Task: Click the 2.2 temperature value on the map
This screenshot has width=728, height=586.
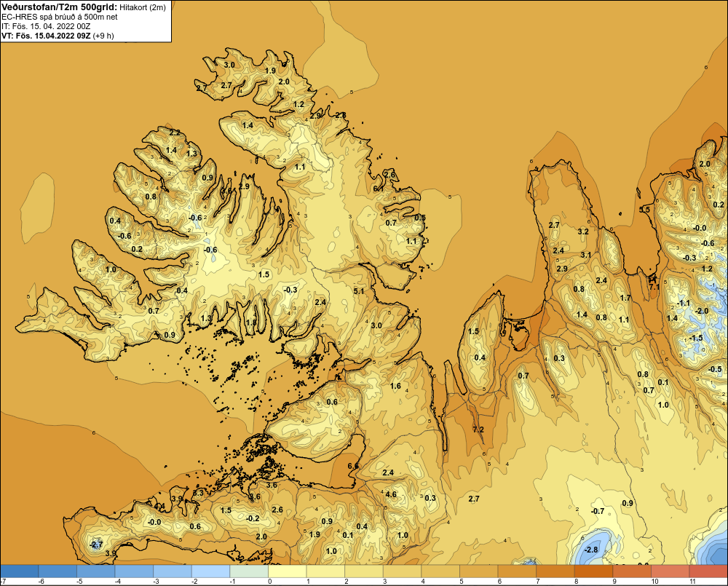Action: [x=175, y=132]
